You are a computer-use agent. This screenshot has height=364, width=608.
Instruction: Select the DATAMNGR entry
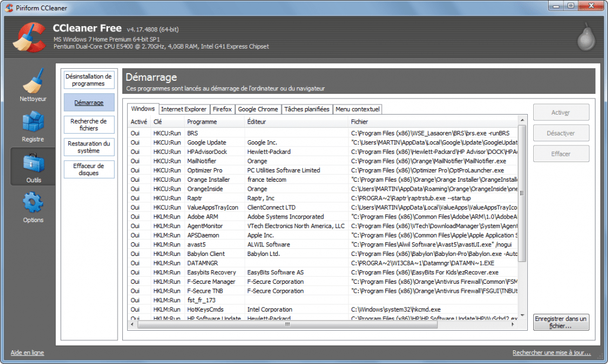pos(323,263)
